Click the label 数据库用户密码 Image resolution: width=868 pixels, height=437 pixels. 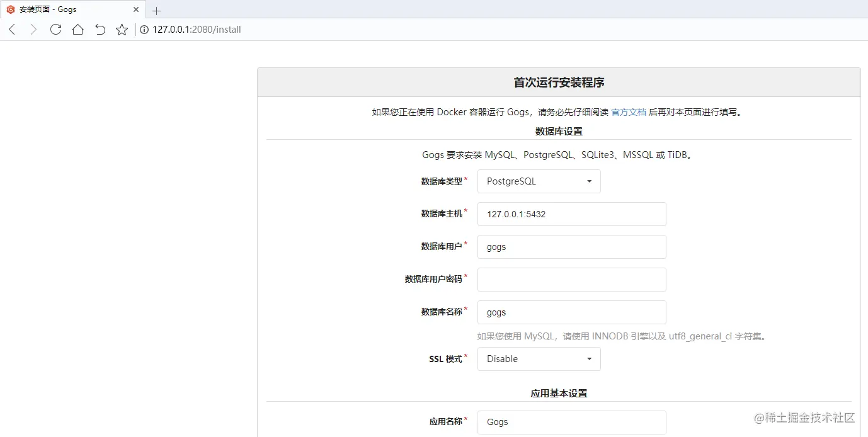433,279
